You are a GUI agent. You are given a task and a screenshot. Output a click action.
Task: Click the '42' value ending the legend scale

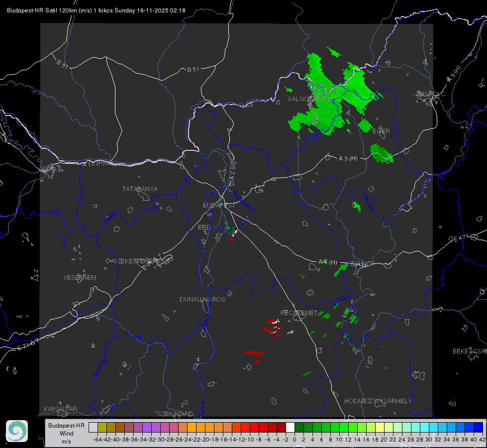(482, 440)
